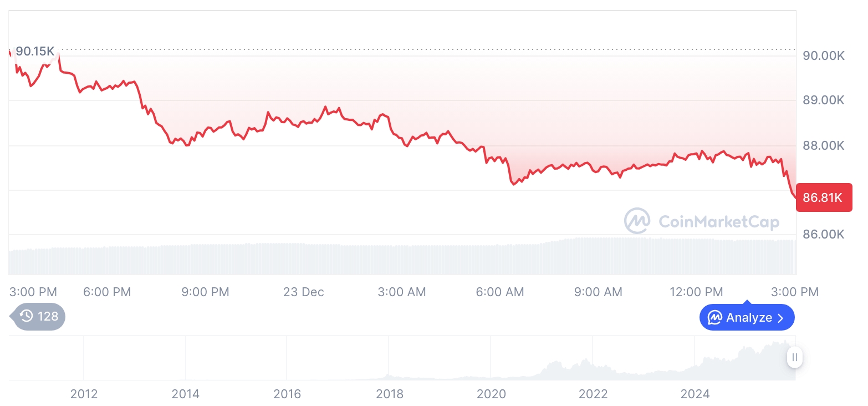This screenshot has width=868, height=406.
Task: Click the 88.00K price axis label
Action: tap(823, 145)
